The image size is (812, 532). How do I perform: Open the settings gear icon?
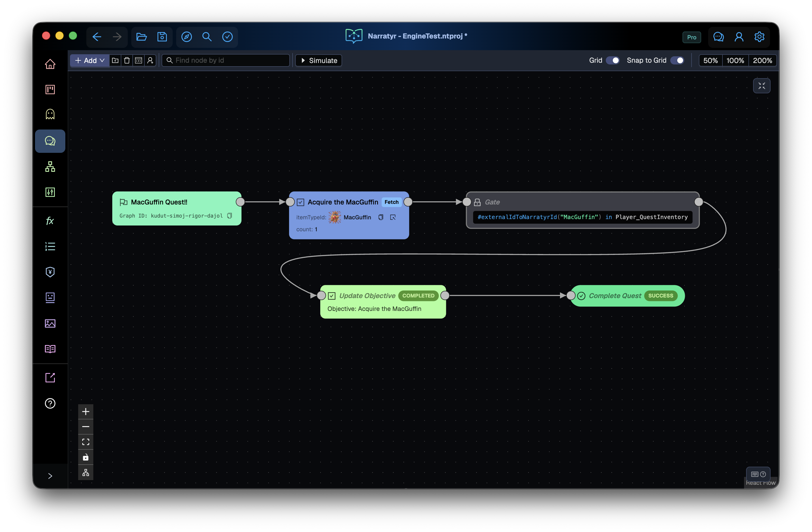click(x=759, y=36)
